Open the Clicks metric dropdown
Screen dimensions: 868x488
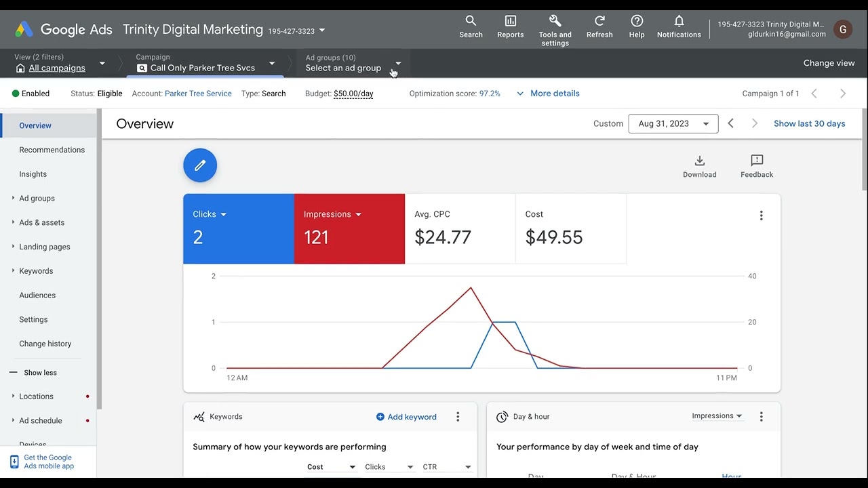224,215
